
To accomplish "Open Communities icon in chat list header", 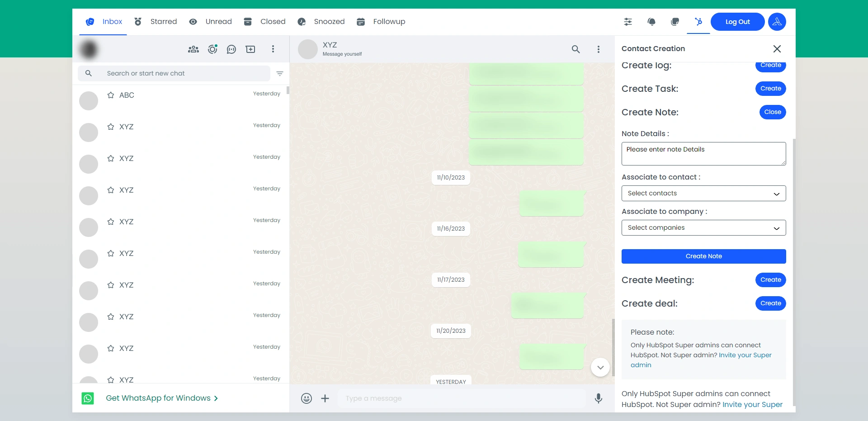I will click(193, 49).
